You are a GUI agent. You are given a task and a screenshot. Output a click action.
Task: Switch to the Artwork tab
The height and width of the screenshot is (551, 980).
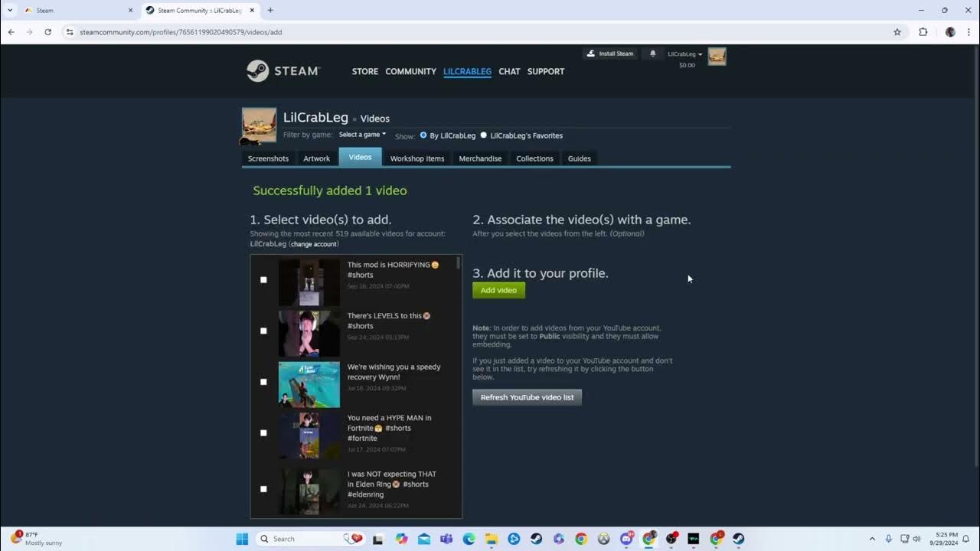coord(316,158)
